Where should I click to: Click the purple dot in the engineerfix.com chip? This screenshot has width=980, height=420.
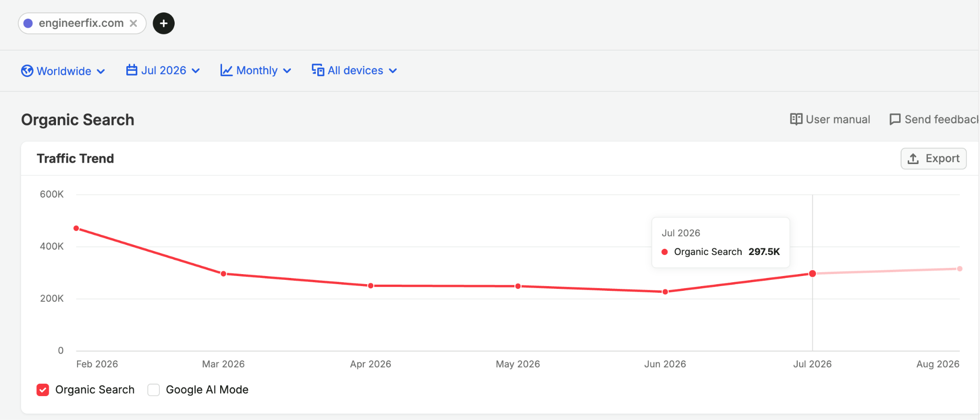coord(28,23)
